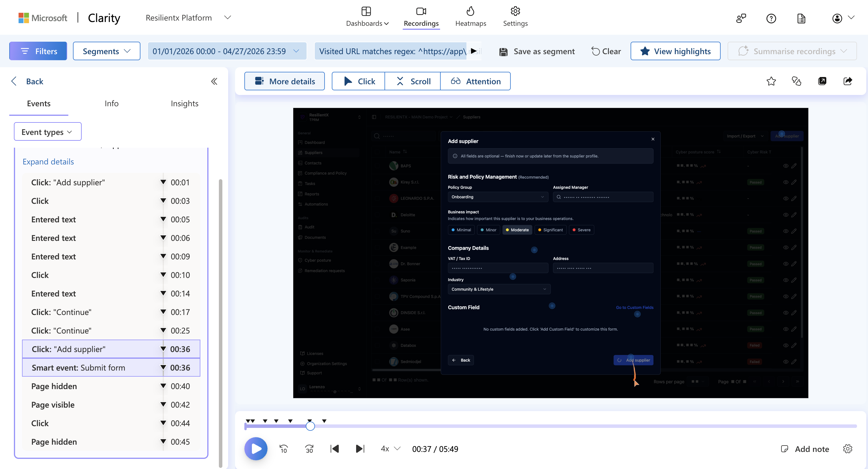Toggle the Scroll heatmap overlay
The width and height of the screenshot is (868, 469).
[x=413, y=81]
